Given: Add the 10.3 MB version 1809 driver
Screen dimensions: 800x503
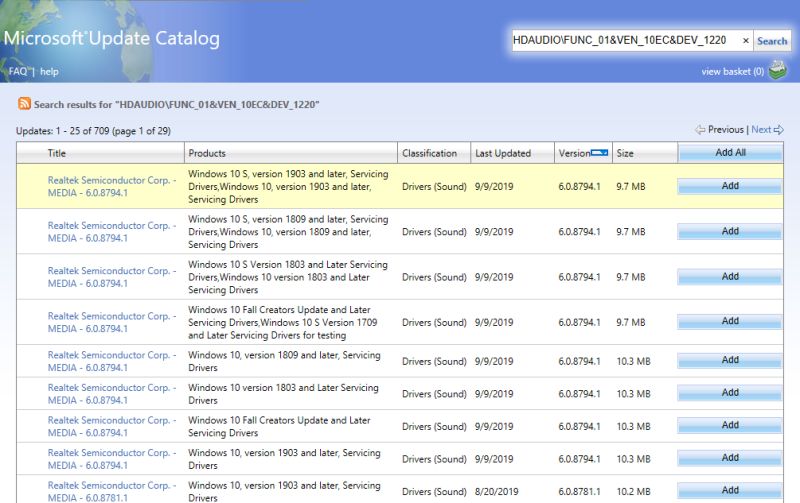Looking at the screenshot, I should click(x=730, y=360).
